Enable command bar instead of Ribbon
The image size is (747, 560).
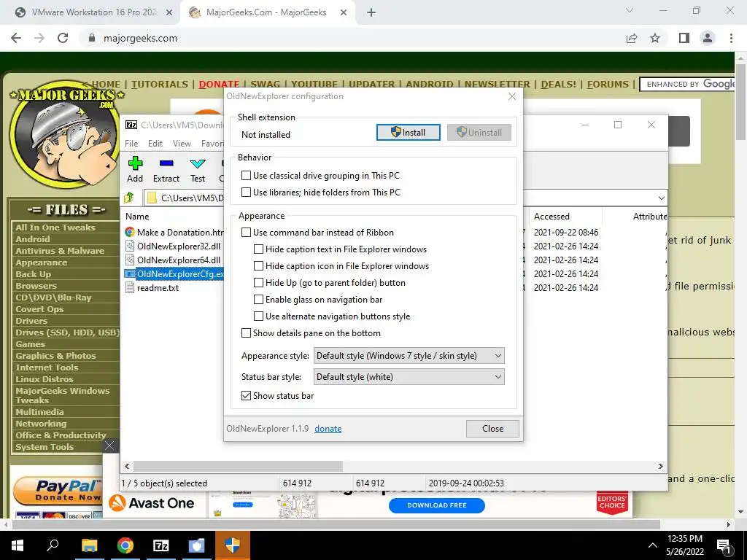pyautogui.click(x=246, y=233)
